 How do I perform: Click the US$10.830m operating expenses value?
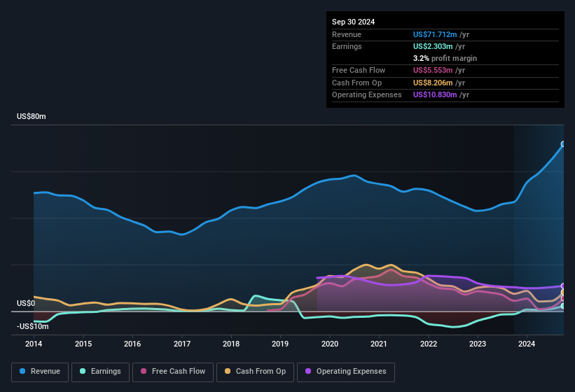[435, 95]
